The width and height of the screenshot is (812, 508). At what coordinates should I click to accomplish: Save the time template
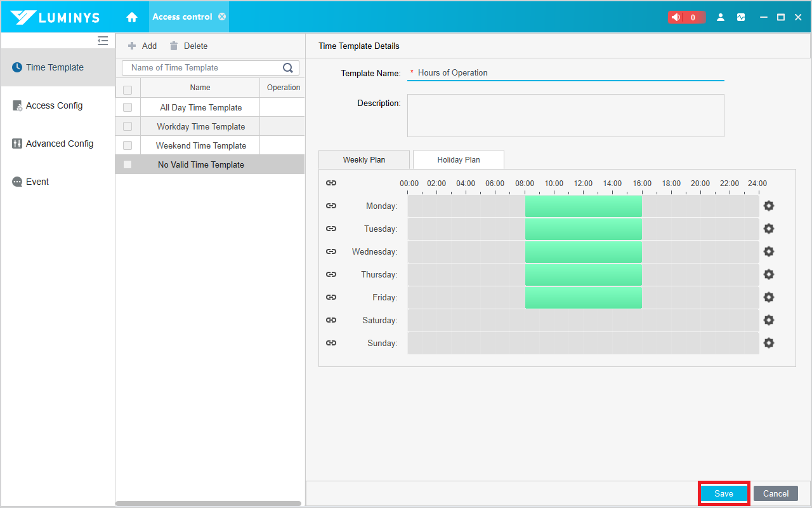[723, 493]
